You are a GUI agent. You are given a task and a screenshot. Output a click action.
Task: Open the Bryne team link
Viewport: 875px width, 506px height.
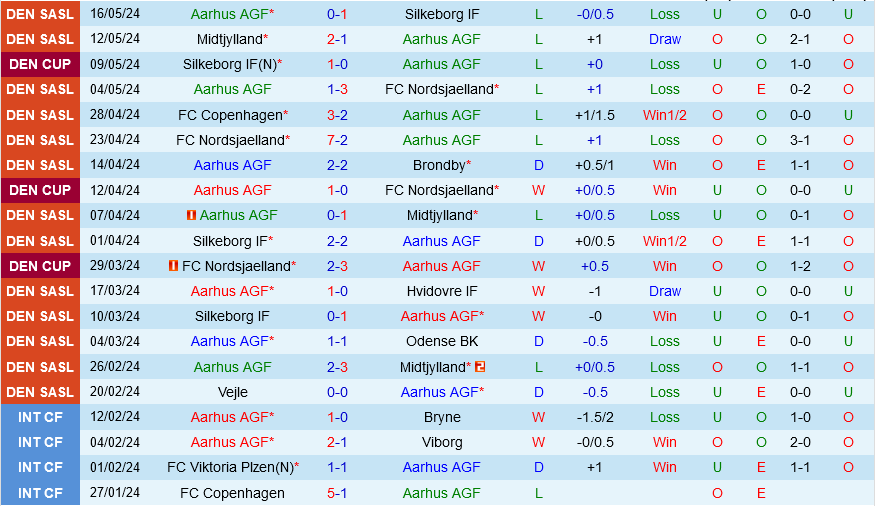(x=441, y=417)
